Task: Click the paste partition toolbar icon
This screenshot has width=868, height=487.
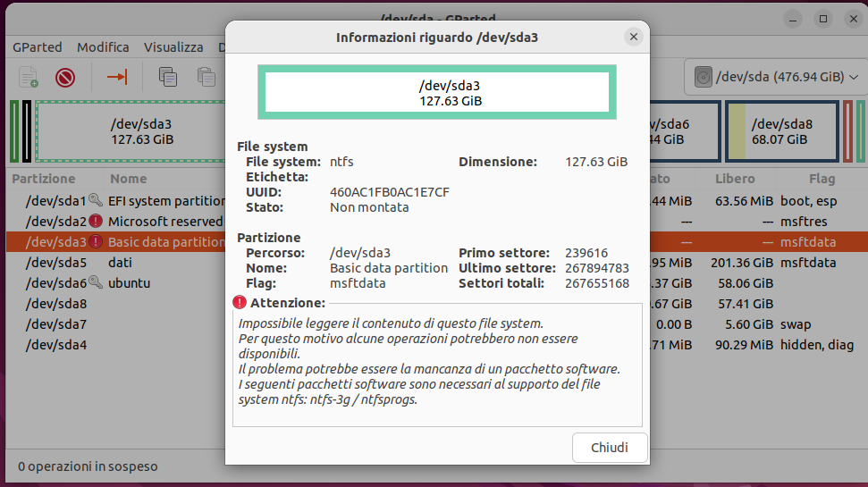Action: pyautogui.click(x=206, y=77)
